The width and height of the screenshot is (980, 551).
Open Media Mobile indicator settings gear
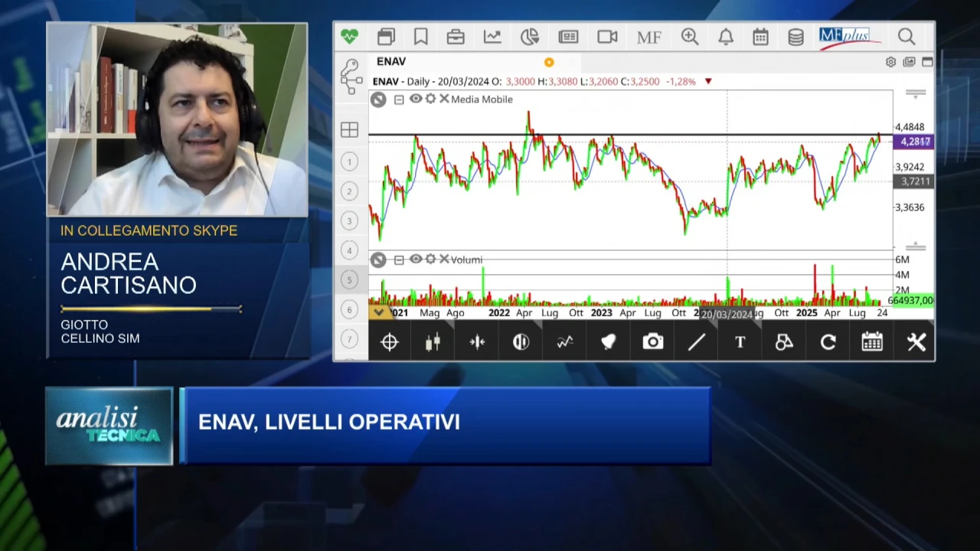[x=430, y=99]
